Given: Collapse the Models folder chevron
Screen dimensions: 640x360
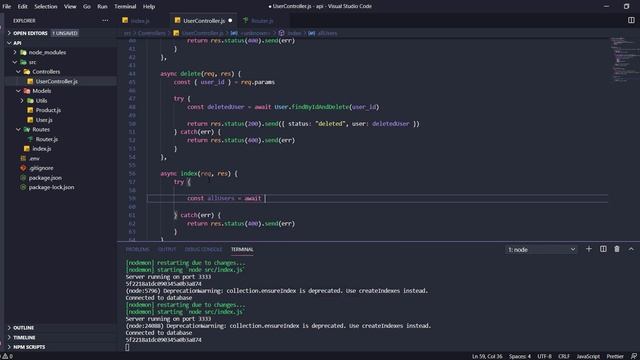Looking at the screenshot, I should pos(18,91).
